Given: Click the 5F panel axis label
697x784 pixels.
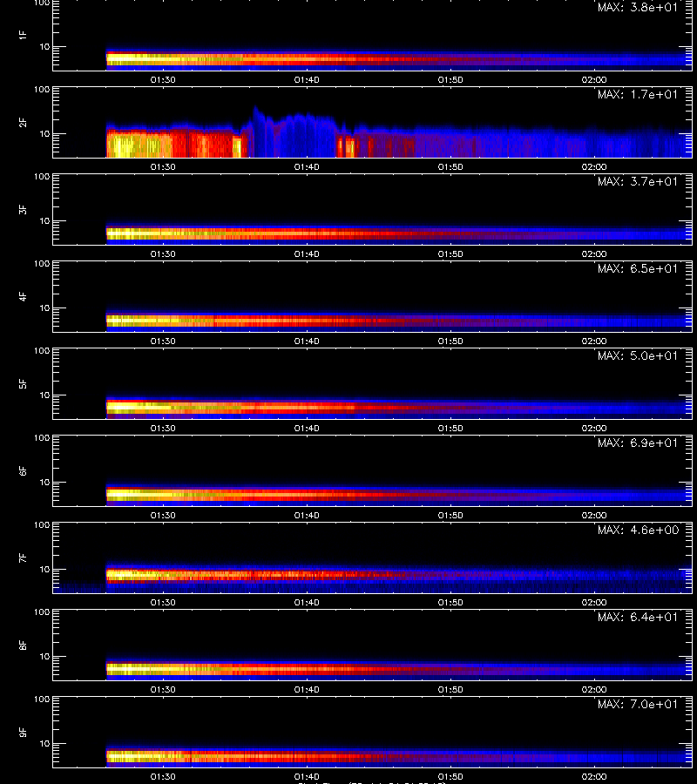Looking at the screenshot, I should click(x=23, y=383).
